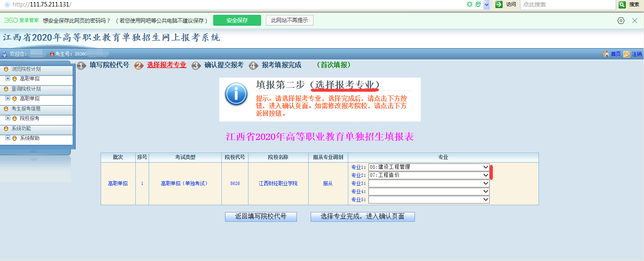Click the home page house icon
The image size is (644, 261).
coord(606,54)
